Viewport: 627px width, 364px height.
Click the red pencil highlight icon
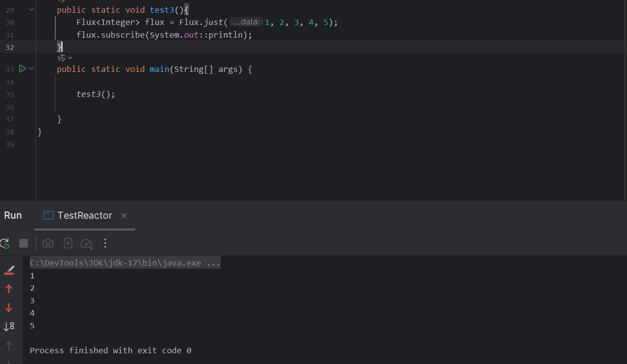point(9,270)
